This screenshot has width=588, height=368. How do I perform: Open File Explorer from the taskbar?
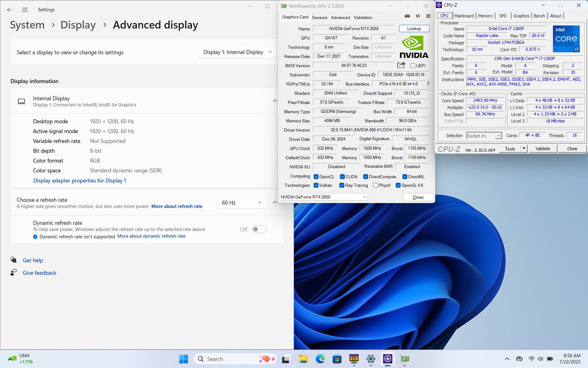pos(303,359)
